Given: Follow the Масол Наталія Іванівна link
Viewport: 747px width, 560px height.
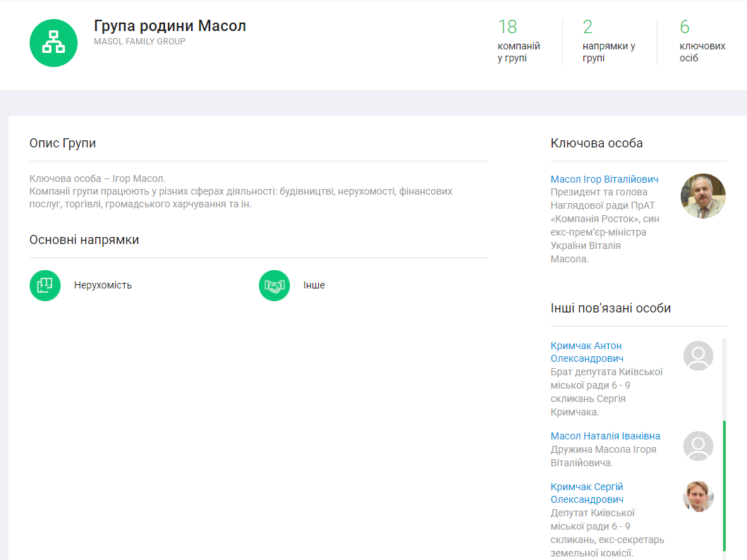Looking at the screenshot, I should tap(605, 436).
